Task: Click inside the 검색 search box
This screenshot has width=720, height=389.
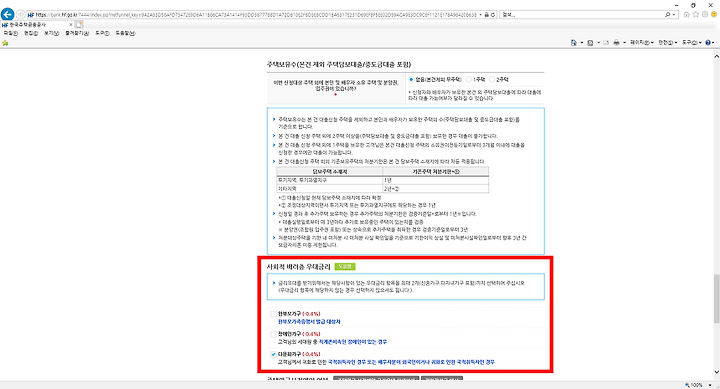Action: point(581,15)
